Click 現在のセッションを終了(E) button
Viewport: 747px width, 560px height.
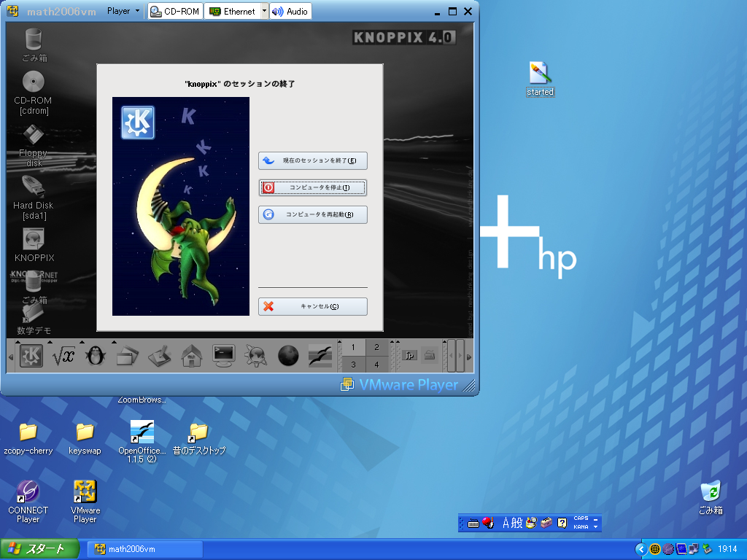click(313, 160)
